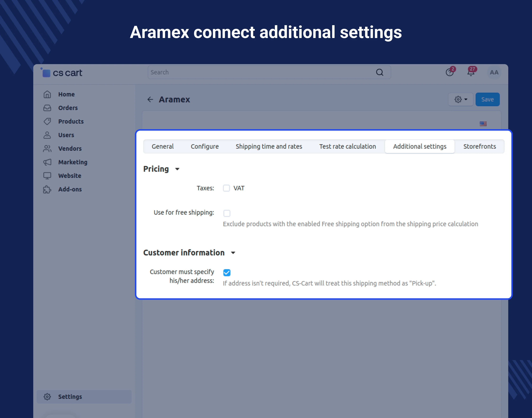
Task: Click the Products tag icon
Action: 47,121
